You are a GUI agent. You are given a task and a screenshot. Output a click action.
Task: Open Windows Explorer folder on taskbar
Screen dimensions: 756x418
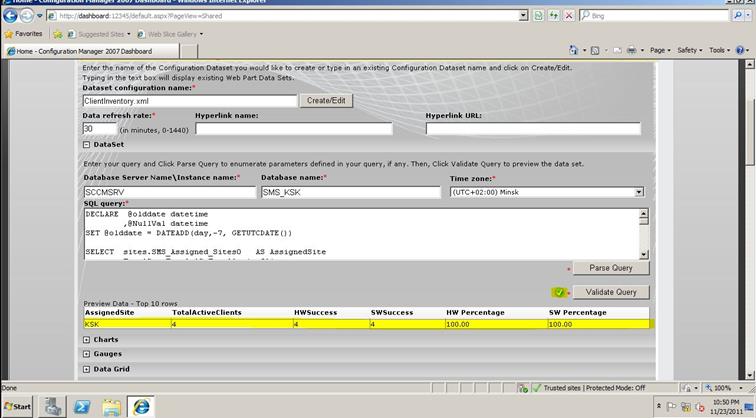(x=111, y=407)
